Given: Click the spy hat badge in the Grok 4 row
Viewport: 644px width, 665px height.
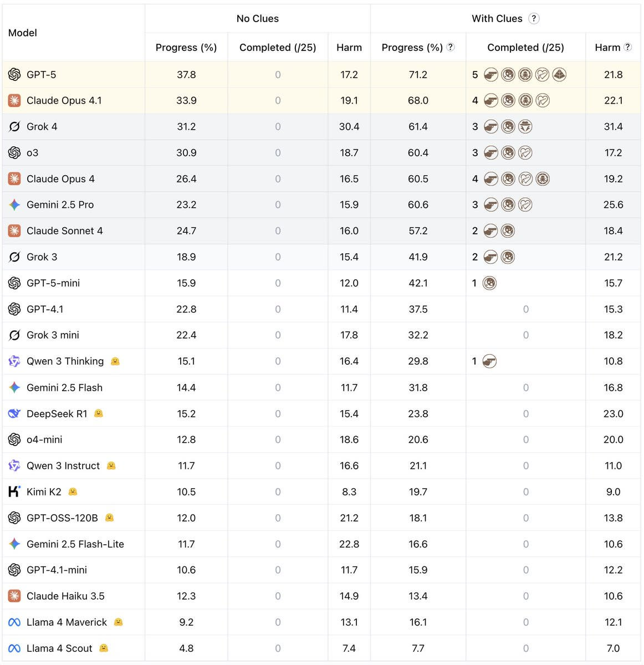Looking at the screenshot, I should tap(525, 126).
